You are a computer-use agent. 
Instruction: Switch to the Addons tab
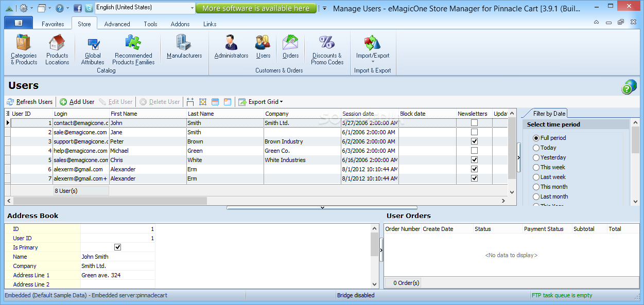pyautogui.click(x=180, y=24)
